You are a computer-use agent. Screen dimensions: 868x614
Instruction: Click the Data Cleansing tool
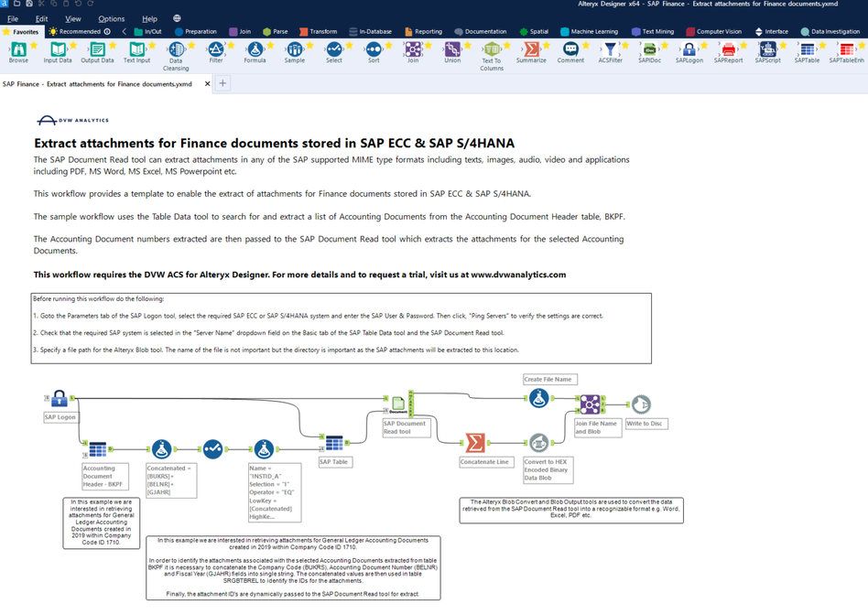(176, 49)
